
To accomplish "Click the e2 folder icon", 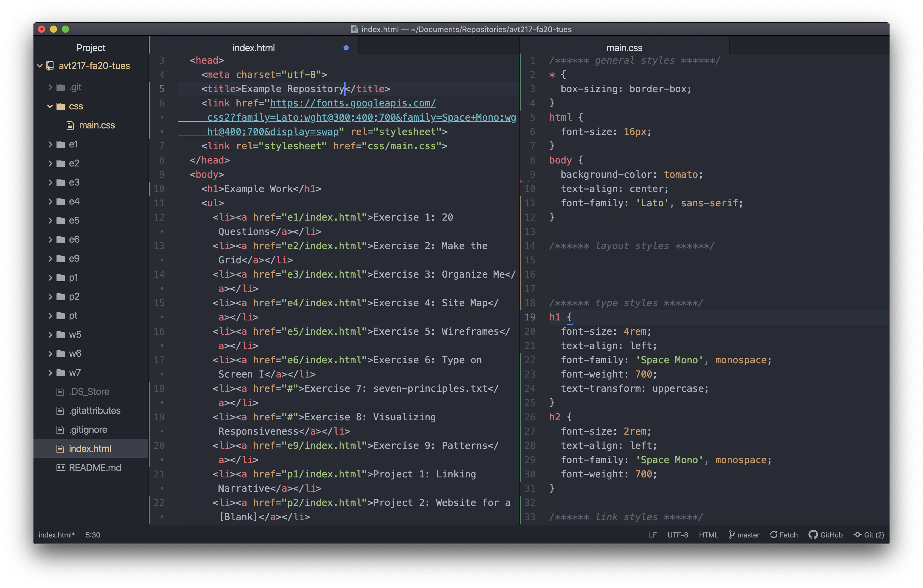I will [61, 163].
